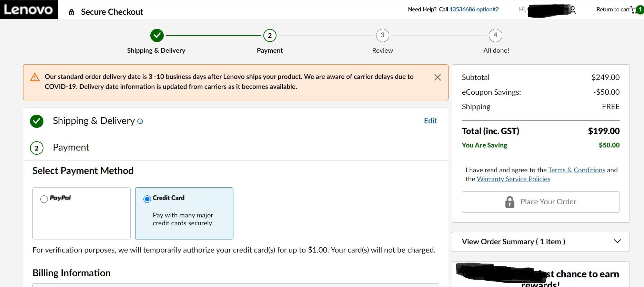Screen dimensions: 644x287
Task: Click the orange warning triangle icon
Action: click(35, 77)
